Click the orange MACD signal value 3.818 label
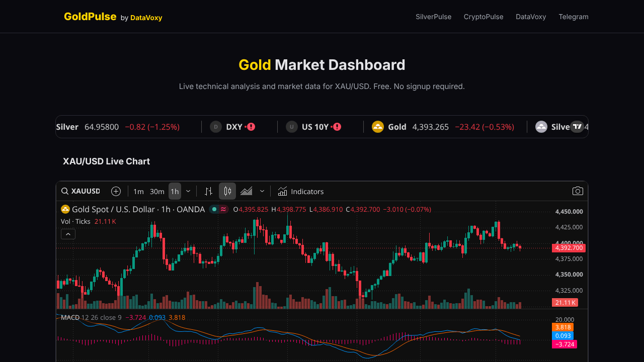This screenshot has height=362, width=644. coord(562,327)
